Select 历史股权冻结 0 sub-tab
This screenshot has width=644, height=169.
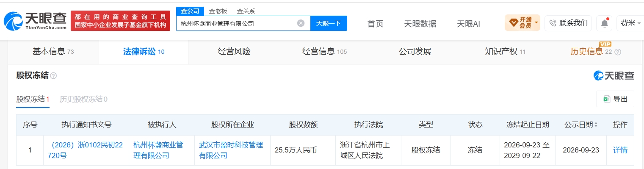click(83, 100)
